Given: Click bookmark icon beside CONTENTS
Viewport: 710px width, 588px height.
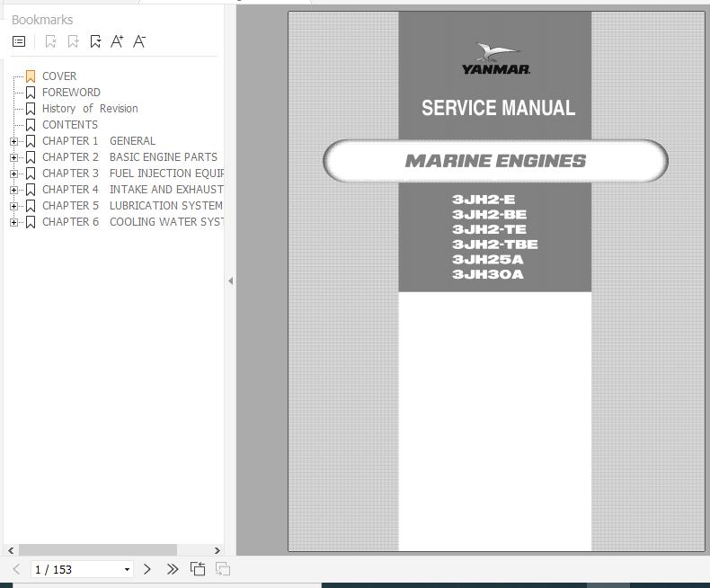Looking at the screenshot, I should click(31, 125).
